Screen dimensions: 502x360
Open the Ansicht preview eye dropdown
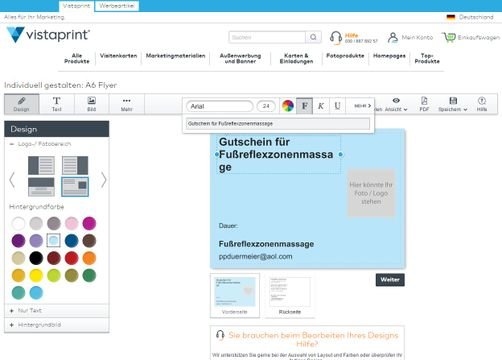tap(396, 104)
